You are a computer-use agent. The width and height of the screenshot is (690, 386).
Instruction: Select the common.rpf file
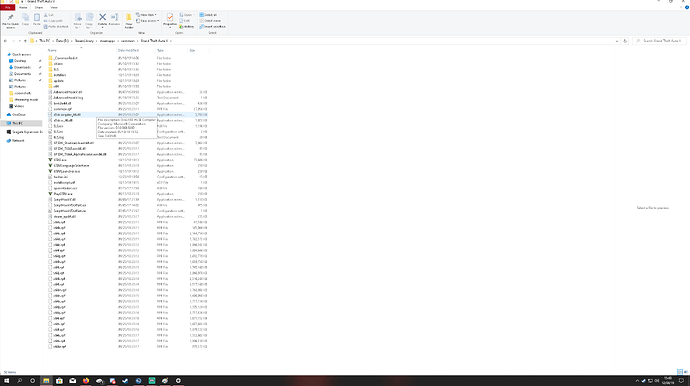pos(62,109)
